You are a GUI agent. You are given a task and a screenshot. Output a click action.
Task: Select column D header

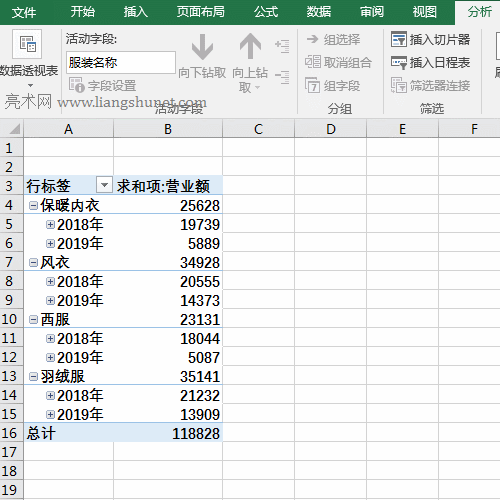click(x=331, y=129)
